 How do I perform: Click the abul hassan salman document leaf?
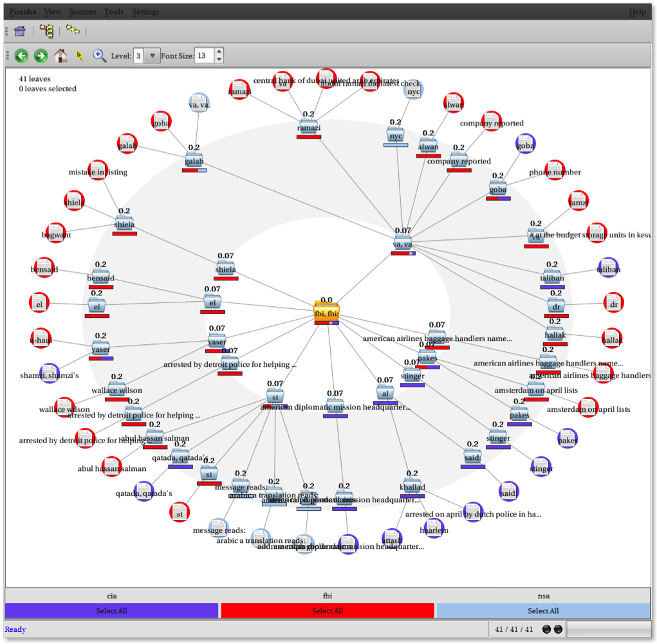[x=111, y=466]
